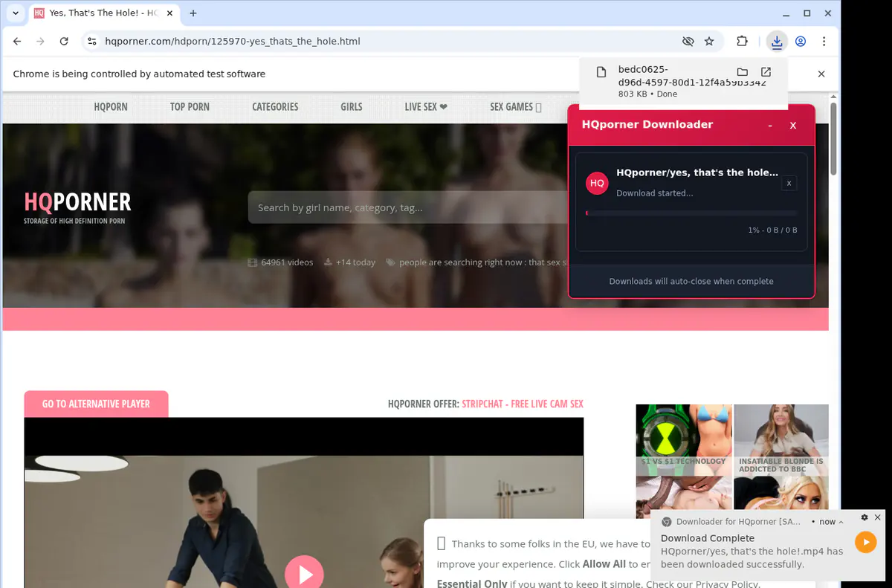The height and width of the screenshot is (588, 892).
Task: Show downloaded file in folder
Action: tap(742, 72)
